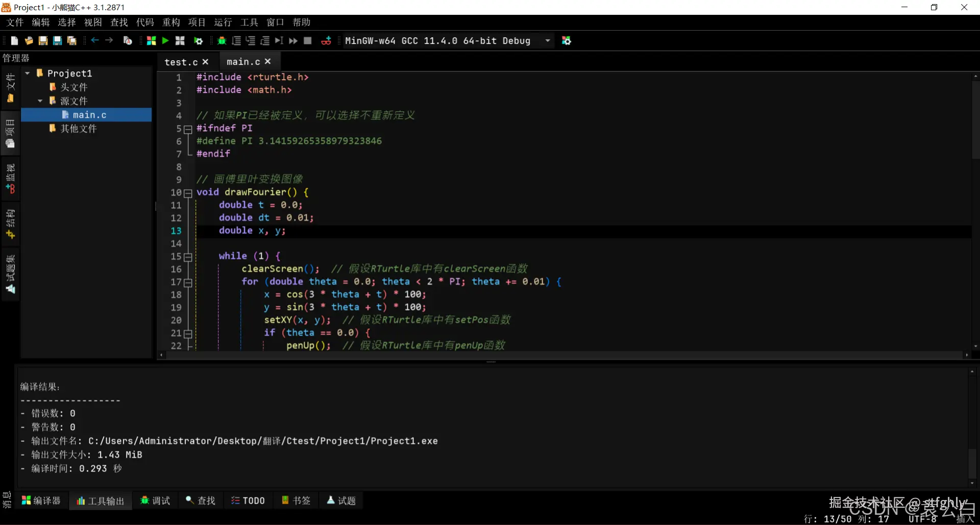Select the 头文件 folder
The image size is (980, 525).
coord(74,87)
